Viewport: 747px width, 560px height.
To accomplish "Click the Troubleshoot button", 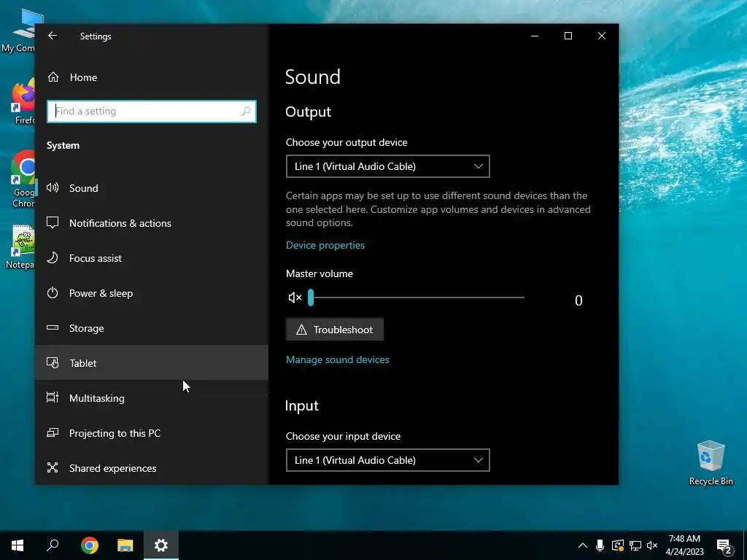I will coord(334,330).
